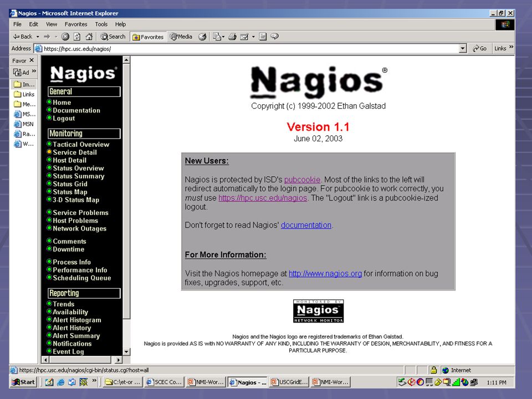Expand the Back button history dropdown arrow

click(38, 37)
